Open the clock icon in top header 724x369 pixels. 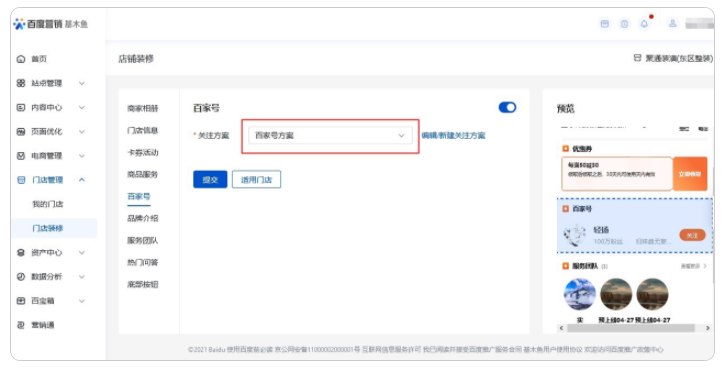coord(624,24)
